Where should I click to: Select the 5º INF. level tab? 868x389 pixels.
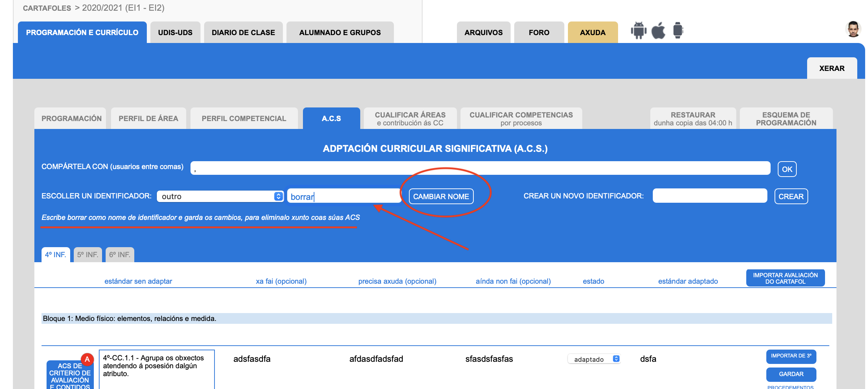point(88,255)
